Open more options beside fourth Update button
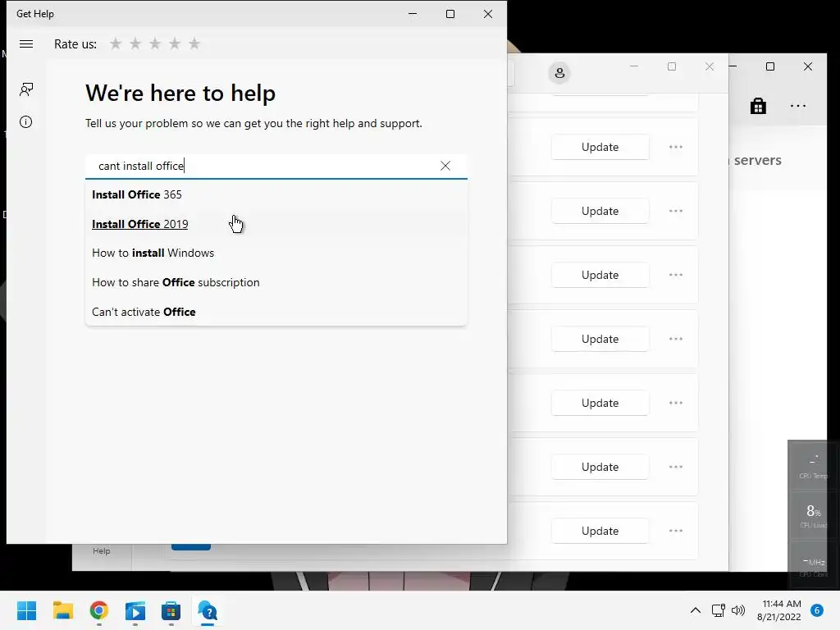 tap(676, 339)
